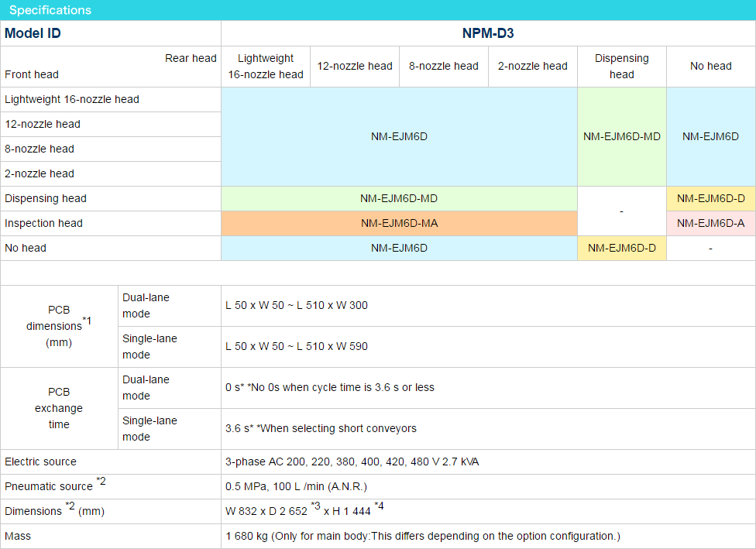Click the 0.5 MPa, 100 L/min value
The image size is (756, 549).
296,487
